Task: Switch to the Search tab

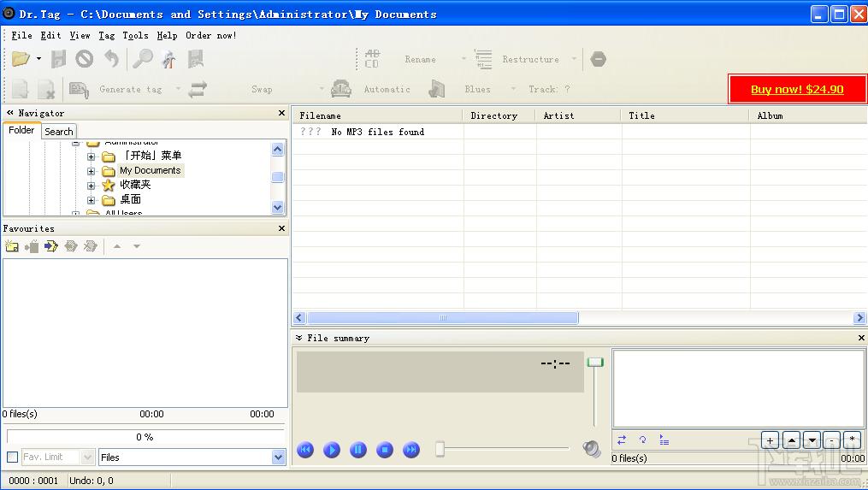Action: point(59,131)
